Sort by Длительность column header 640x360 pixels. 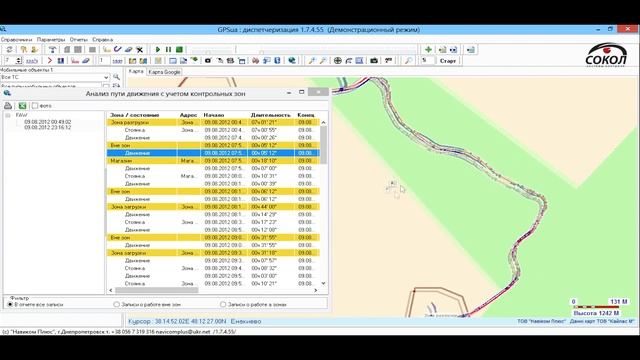pos(271,115)
